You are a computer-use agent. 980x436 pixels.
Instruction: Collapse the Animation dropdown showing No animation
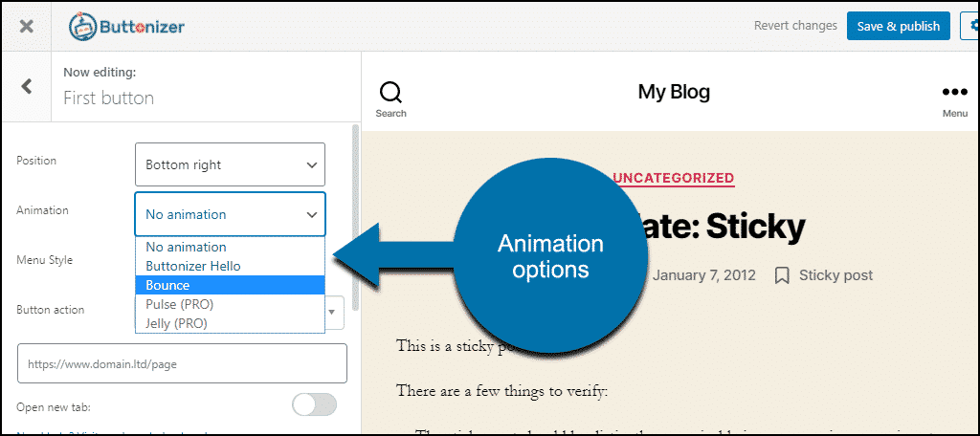pyautogui.click(x=230, y=214)
